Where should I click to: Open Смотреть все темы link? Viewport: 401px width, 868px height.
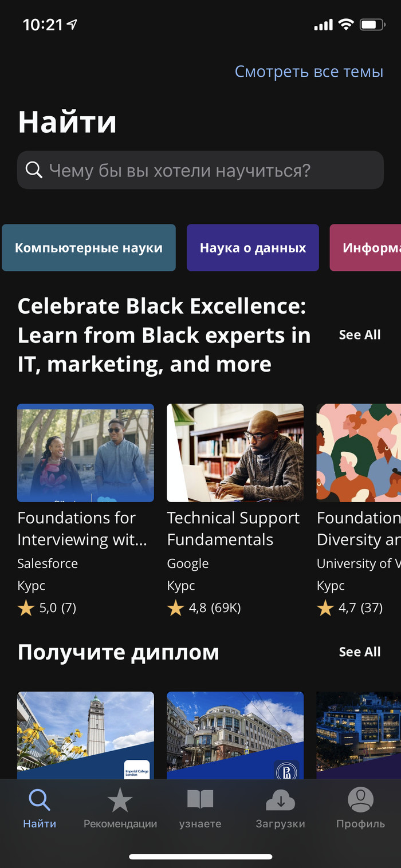pyautogui.click(x=309, y=72)
